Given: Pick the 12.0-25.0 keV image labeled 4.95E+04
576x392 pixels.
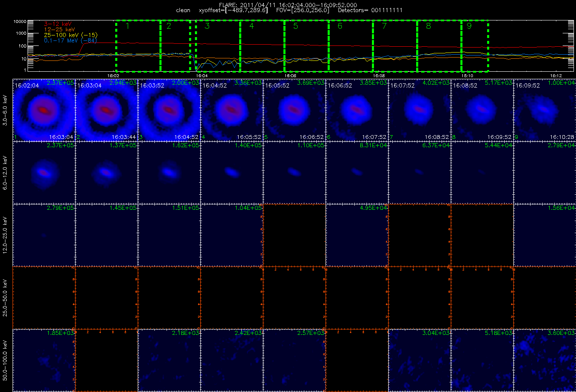Looking at the screenshot, I should pos(357,235).
